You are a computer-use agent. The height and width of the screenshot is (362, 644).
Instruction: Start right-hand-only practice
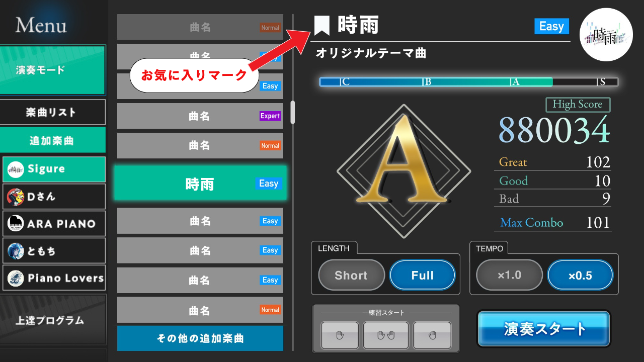click(432, 335)
